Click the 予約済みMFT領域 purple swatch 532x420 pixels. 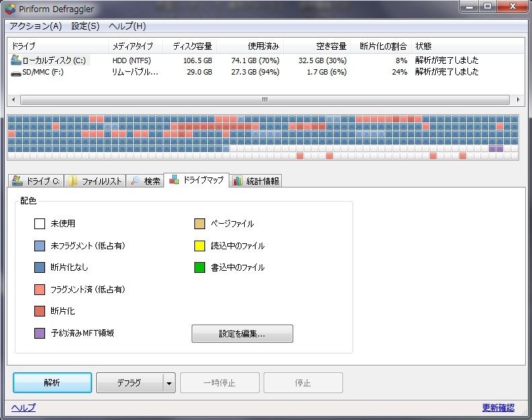click(x=40, y=333)
